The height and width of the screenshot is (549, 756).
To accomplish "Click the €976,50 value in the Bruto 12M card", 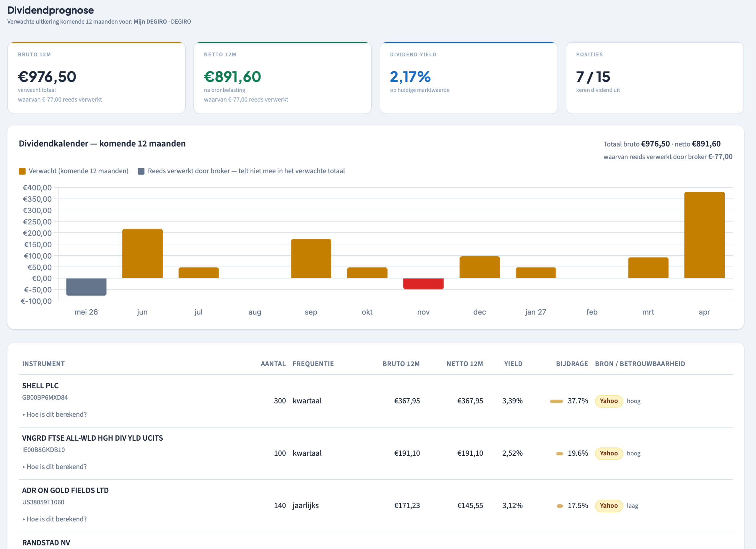I will [x=47, y=77].
